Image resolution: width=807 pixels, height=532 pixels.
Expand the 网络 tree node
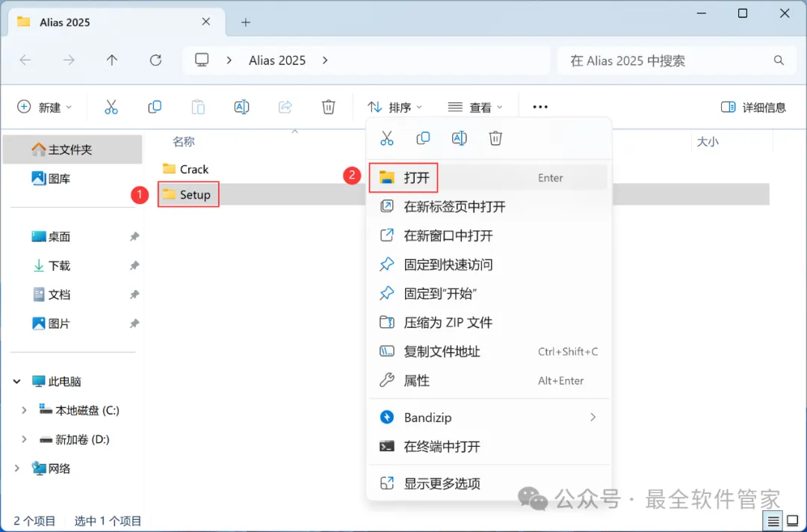click(17, 468)
